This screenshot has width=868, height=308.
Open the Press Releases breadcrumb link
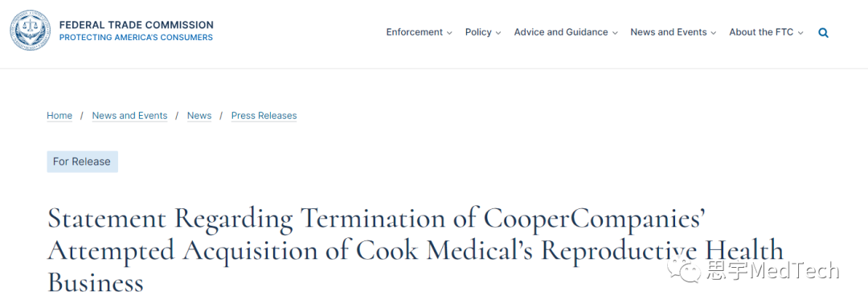[x=264, y=115]
